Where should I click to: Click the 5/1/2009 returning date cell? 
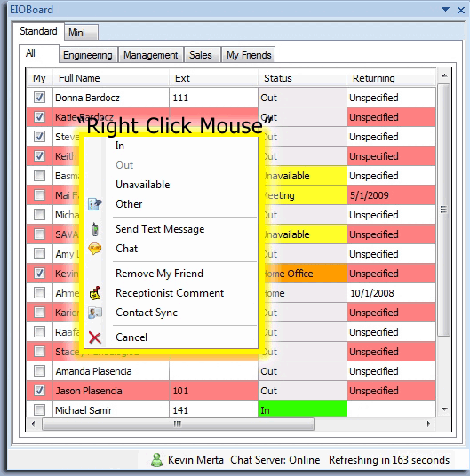click(391, 195)
